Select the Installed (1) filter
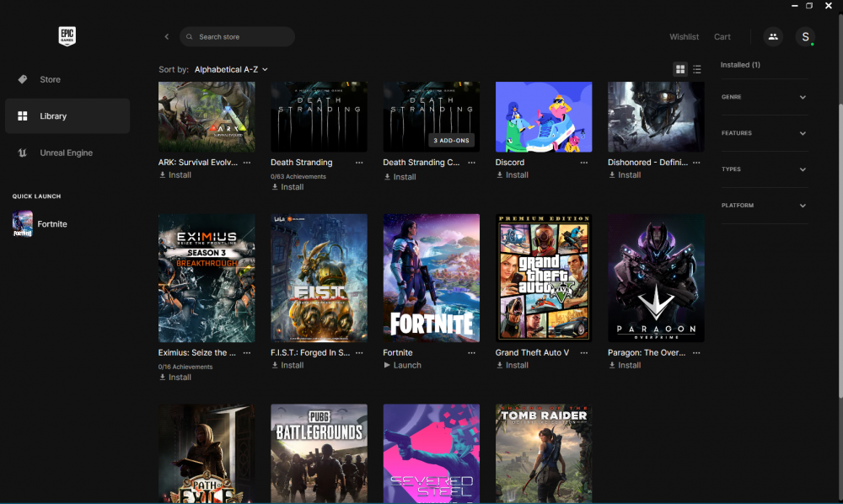843x504 pixels. tap(740, 65)
